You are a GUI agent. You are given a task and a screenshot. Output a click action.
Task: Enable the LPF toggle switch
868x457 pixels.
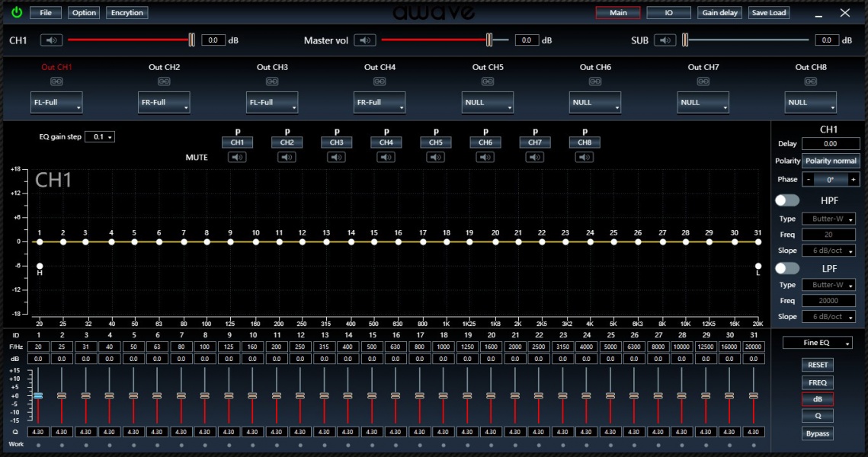[786, 268]
